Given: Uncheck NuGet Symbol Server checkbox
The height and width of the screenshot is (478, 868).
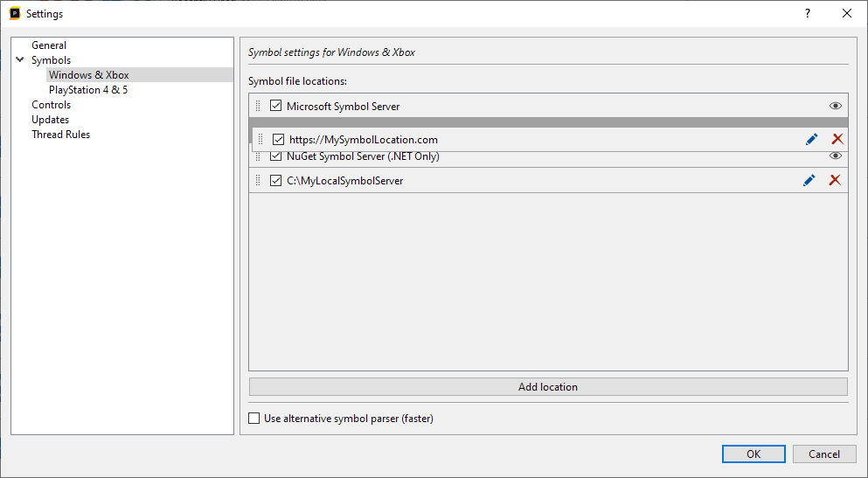Looking at the screenshot, I should point(275,156).
